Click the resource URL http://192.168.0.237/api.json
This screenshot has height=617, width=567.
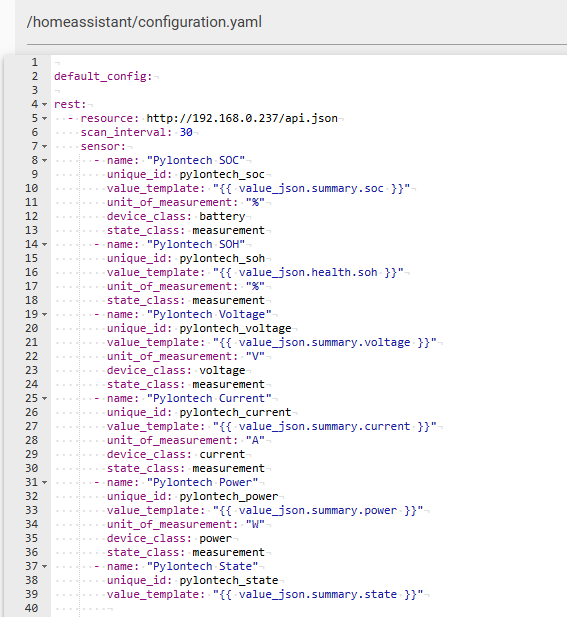[x=242, y=118]
